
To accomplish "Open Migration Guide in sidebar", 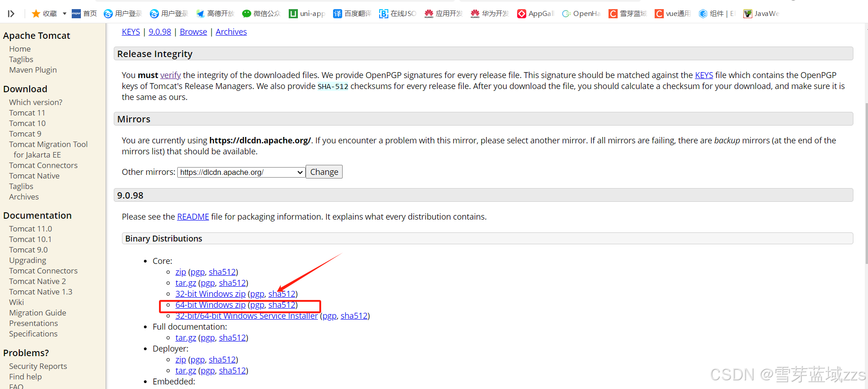I will click(37, 313).
